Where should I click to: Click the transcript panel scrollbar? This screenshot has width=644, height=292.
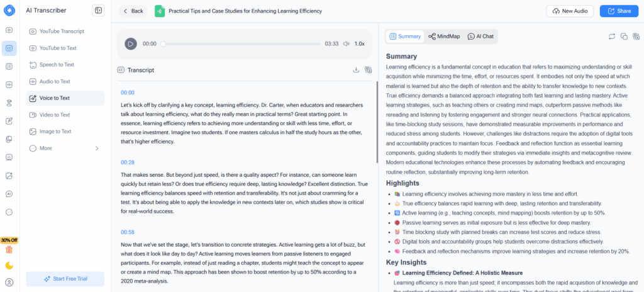pos(377,122)
